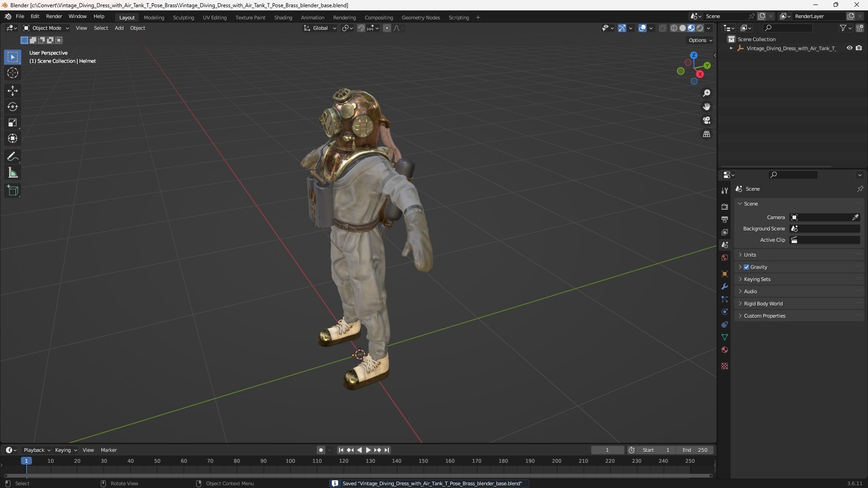Open the File menu
The image size is (868, 488).
[x=20, y=16]
